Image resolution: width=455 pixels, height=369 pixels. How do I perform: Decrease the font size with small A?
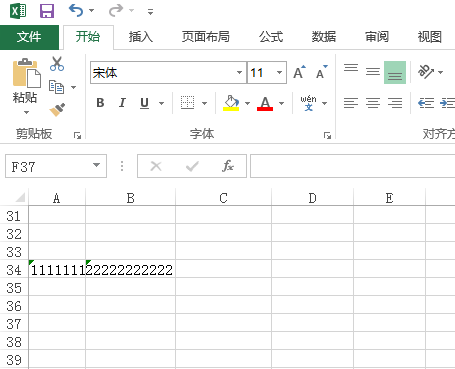click(x=321, y=72)
